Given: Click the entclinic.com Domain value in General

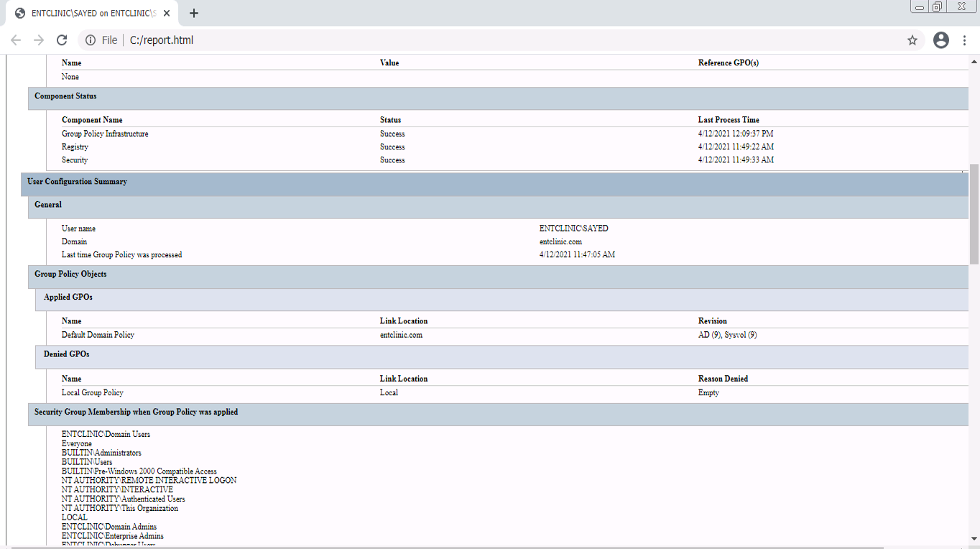Looking at the screenshot, I should pyautogui.click(x=560, y=241).
